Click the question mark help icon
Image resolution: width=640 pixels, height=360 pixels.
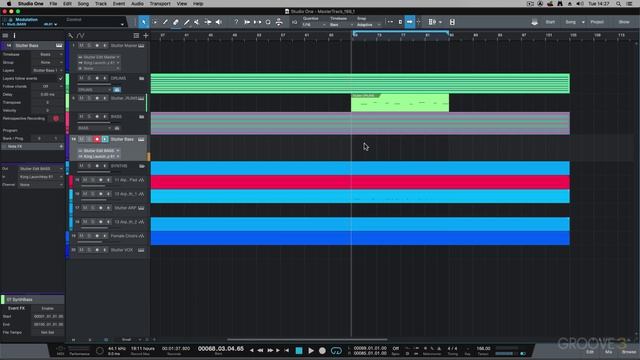tap(236, 22)
